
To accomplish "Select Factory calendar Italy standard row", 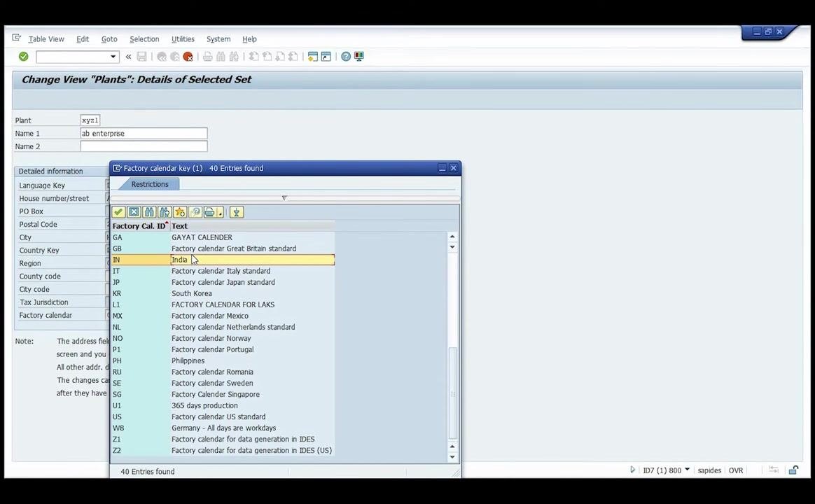I will pyautogui.click(x=223, y=271).
